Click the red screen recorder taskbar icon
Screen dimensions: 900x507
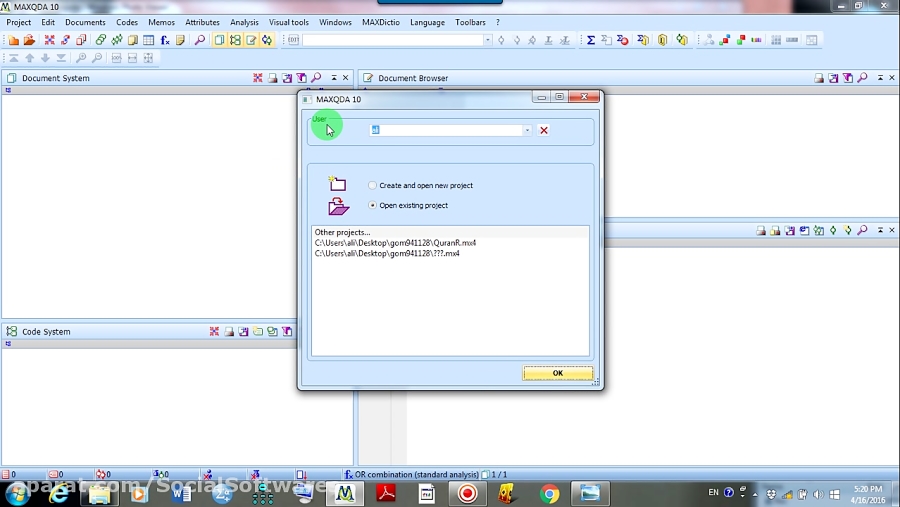467,494
